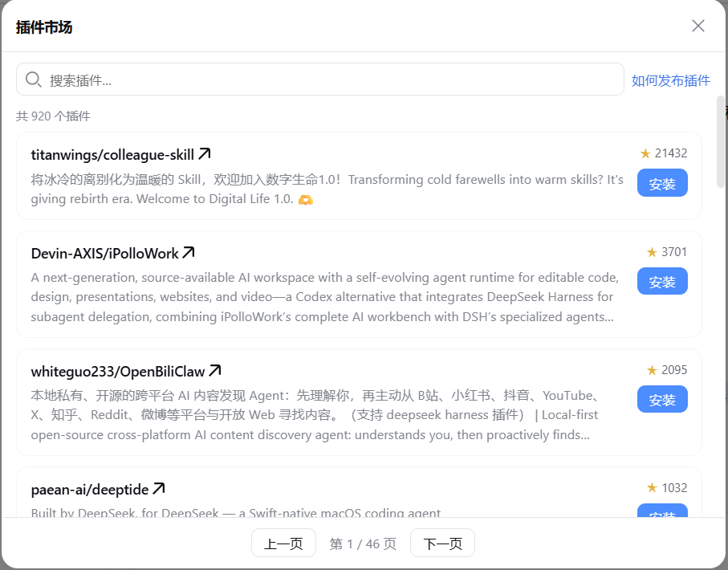Focus the 搜索插件 search field
728x570 pixels.
point(320,79)
